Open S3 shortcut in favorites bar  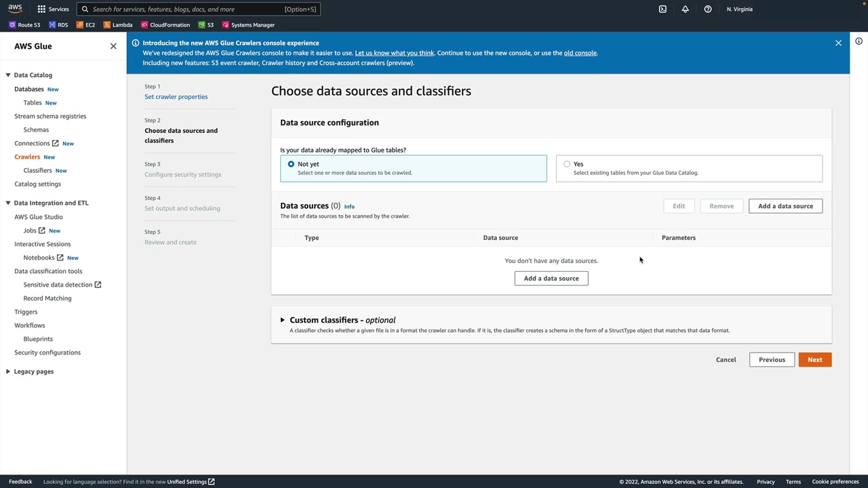click(x=206, y=25)
